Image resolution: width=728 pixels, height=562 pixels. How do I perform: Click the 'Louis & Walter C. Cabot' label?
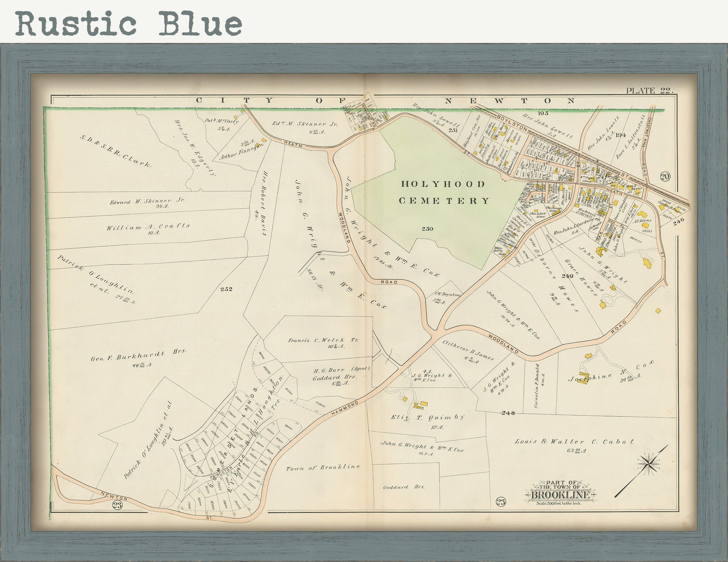pos(575,442)
